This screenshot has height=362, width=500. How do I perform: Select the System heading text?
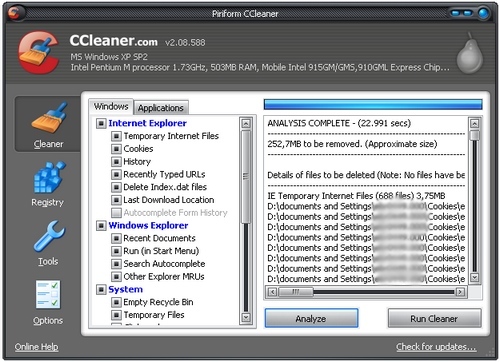[x=125, y=289]
